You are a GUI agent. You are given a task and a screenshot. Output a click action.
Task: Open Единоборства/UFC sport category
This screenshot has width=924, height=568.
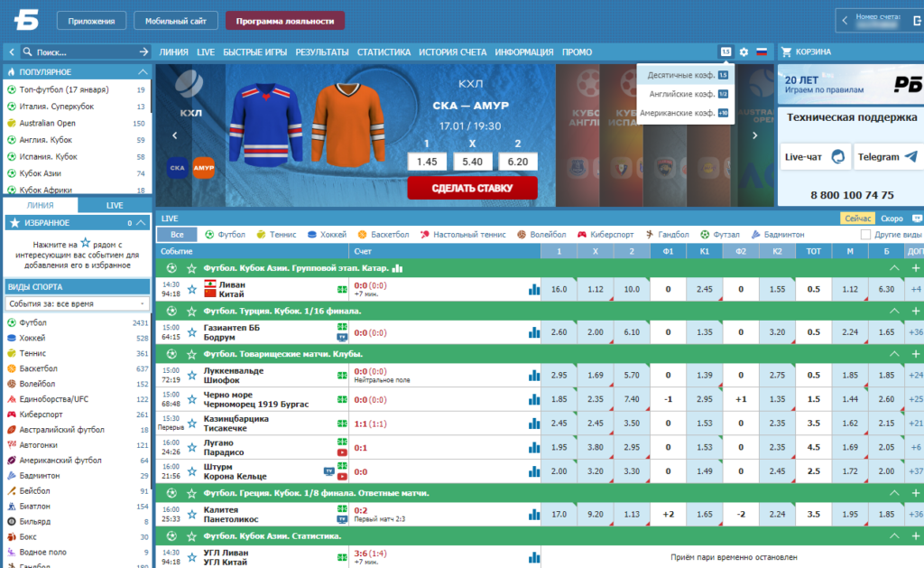click(x=53, y=399)
